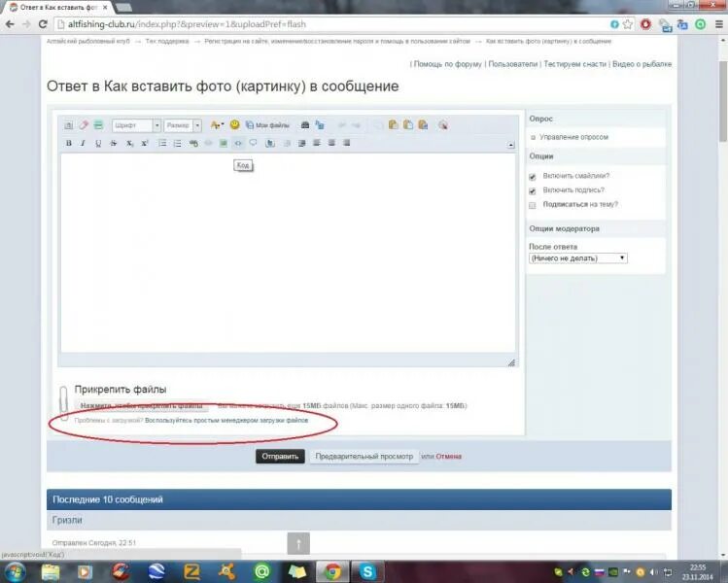Reload the page

(x=43, y=24)
